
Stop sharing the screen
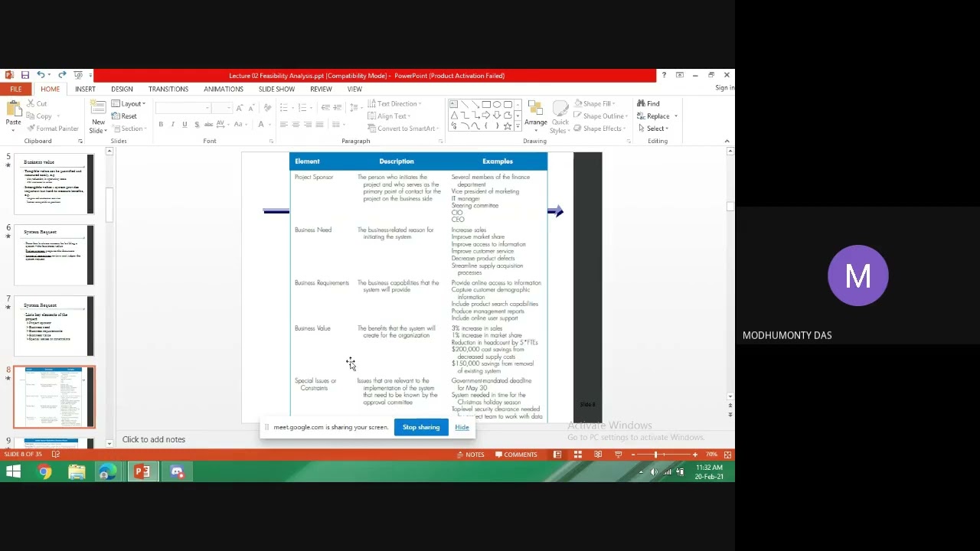(x=421, y=427)
